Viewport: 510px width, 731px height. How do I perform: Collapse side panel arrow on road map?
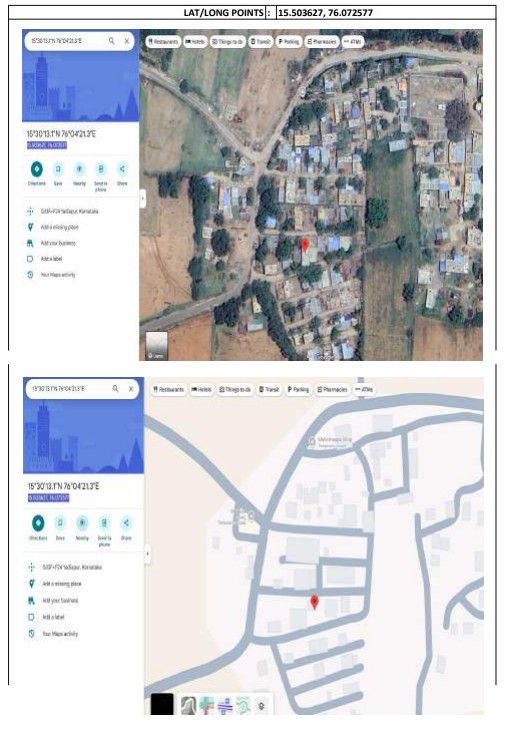[147, 554]
